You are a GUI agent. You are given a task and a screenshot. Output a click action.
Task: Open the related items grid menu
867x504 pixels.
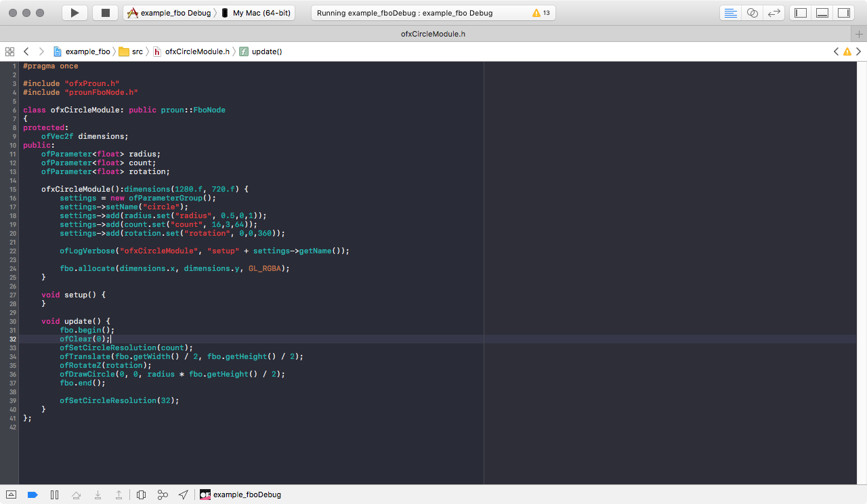click(9, 51)
